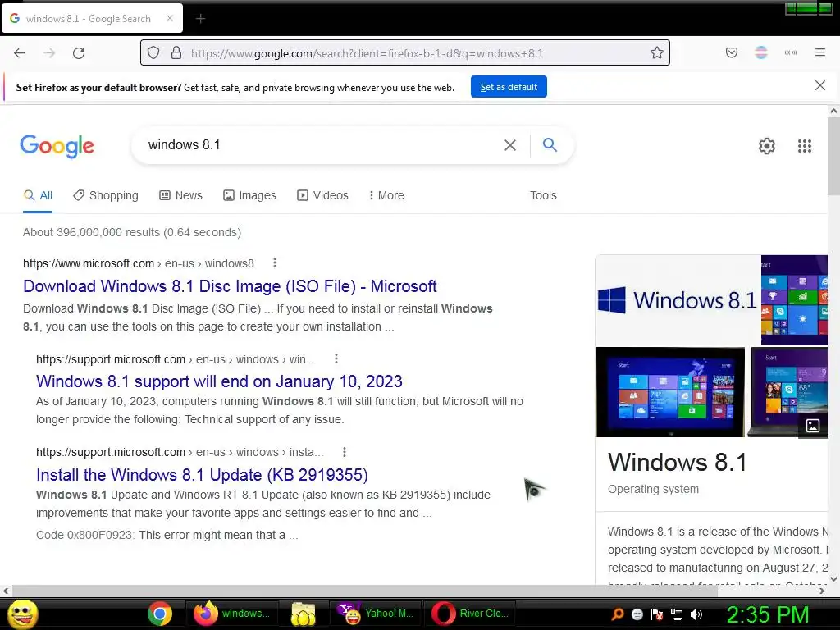The height and width of the screenshot is (630, 840).
Task: Expand the More search categories menu
Action: (386, 195)
